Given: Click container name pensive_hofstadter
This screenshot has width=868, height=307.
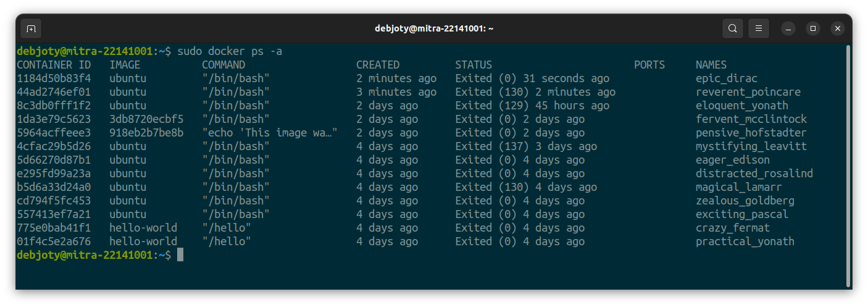Looking at the screenshot, I should 751,133.
